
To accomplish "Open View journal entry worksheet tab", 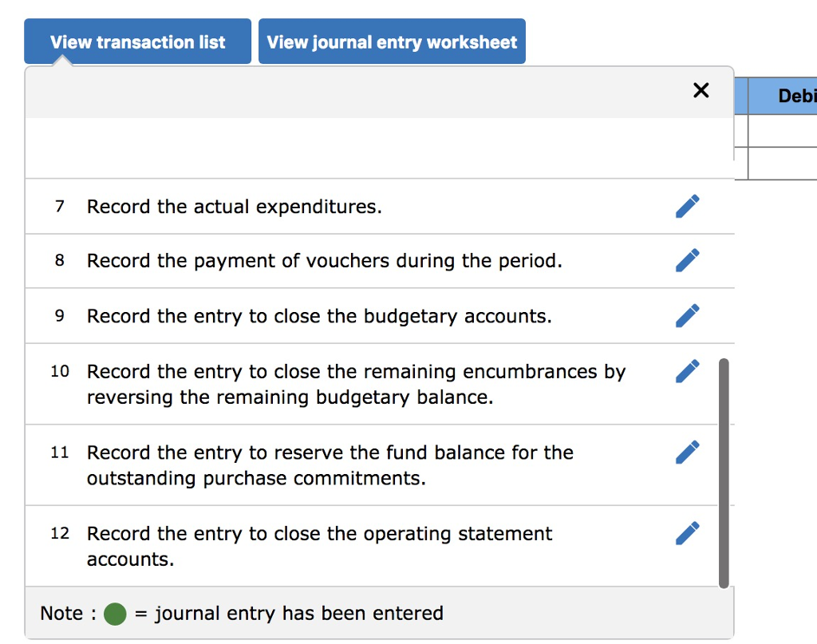I will (x=392, y=41).
